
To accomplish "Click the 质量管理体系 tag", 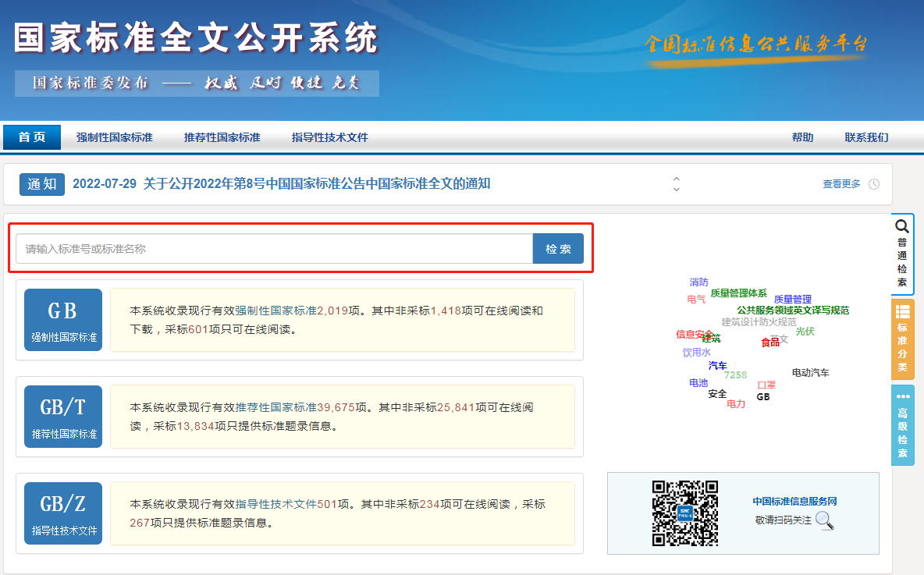I will click(738, 293).
